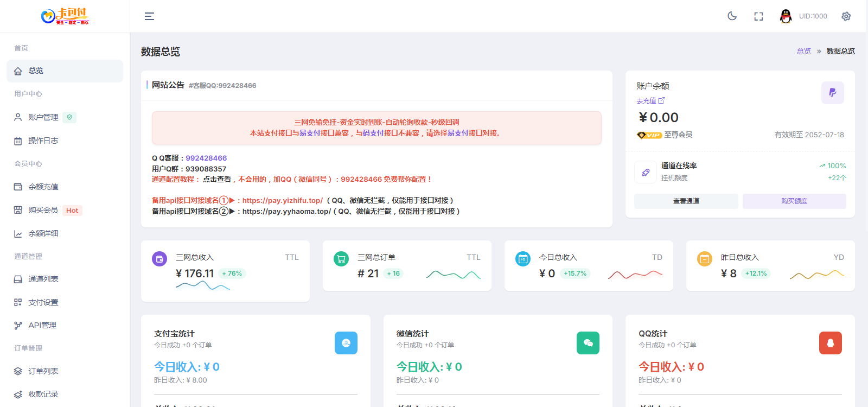Click the ¥ 176.11 total income value

(195, 274)
